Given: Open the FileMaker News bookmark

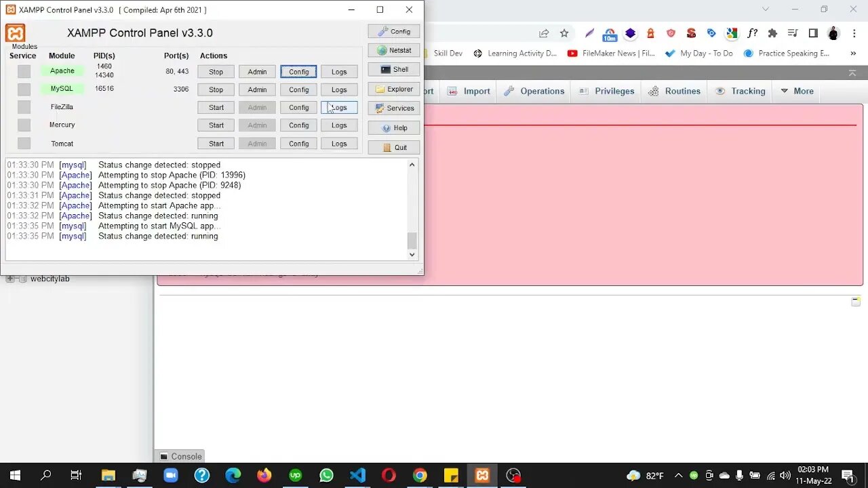Looking at the screenshot, I should click(x=611, y=53).
